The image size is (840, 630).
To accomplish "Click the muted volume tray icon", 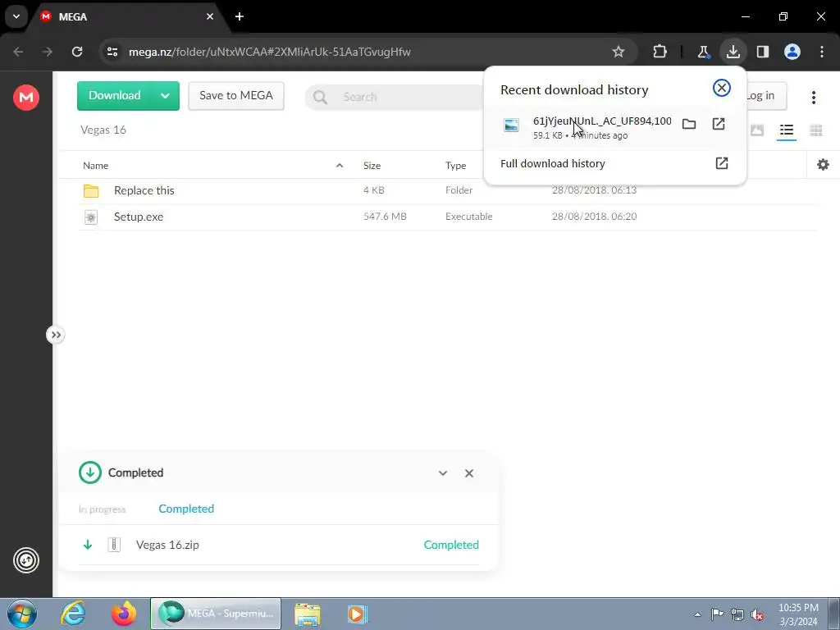I will [x=757, y=614].
